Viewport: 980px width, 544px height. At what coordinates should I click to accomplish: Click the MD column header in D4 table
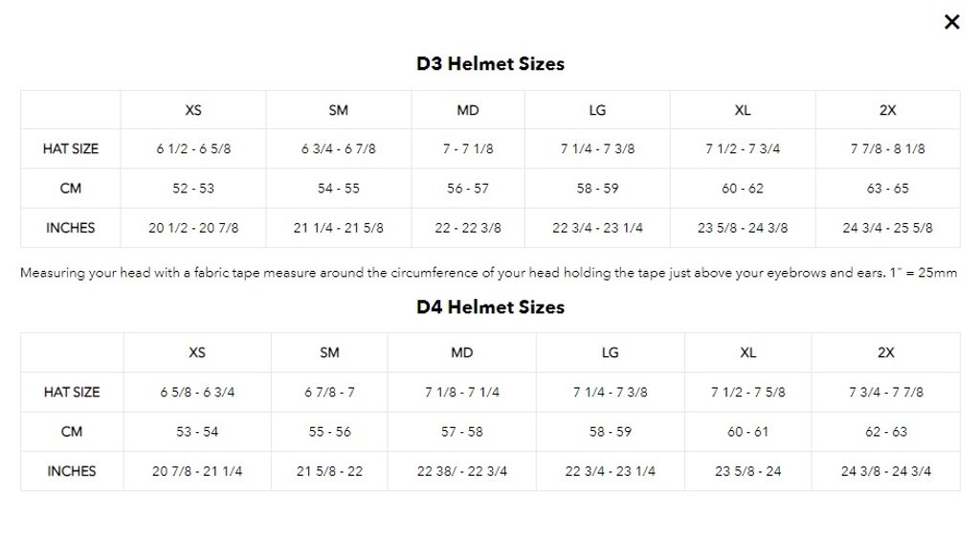pyautogui.click(x=462, y=353)
